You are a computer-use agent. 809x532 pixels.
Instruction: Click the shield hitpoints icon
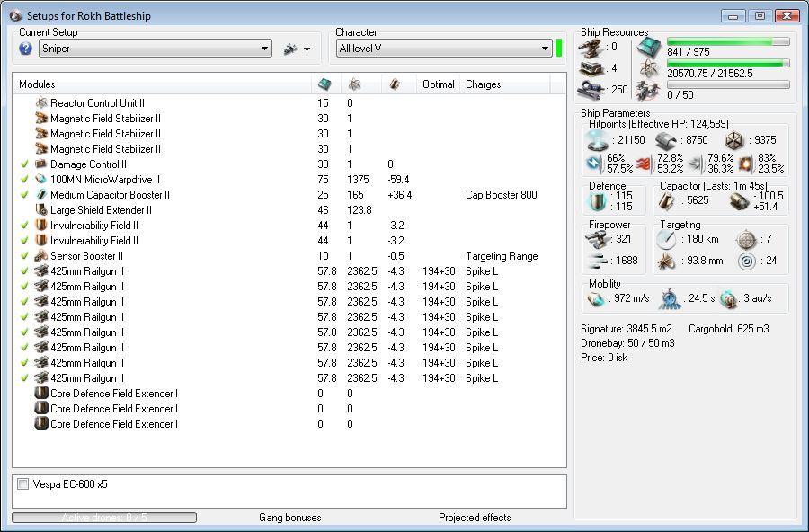coord(597,140)
